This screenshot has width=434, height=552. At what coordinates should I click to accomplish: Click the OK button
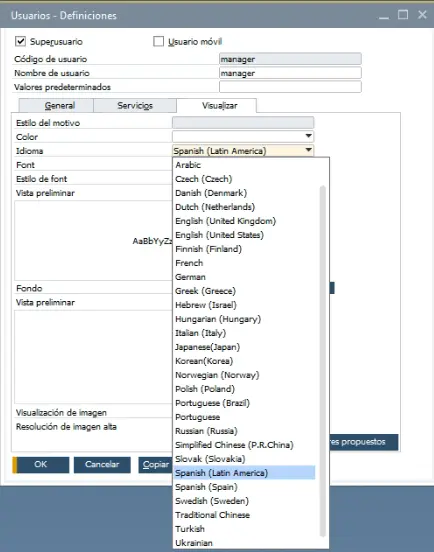(41, 465)
